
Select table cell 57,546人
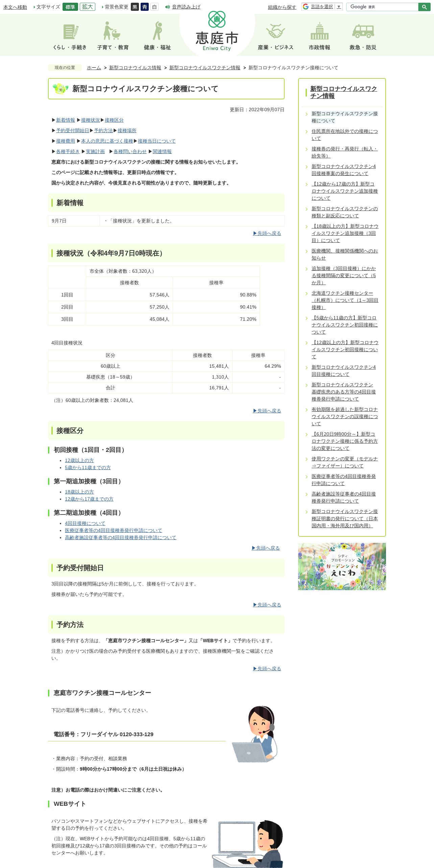(129, 295)
